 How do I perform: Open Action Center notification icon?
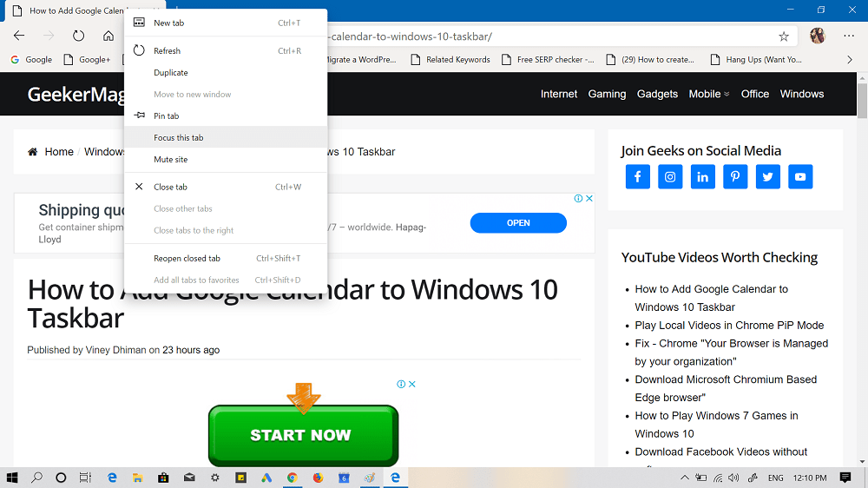tap(845, 478)
